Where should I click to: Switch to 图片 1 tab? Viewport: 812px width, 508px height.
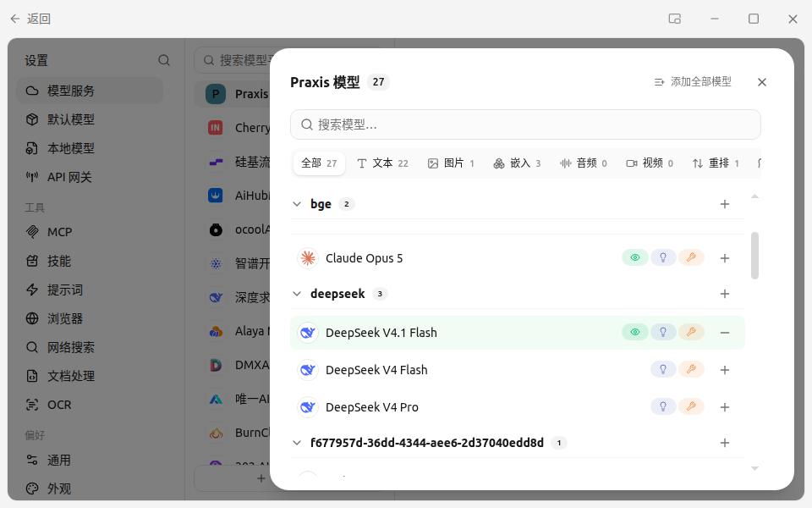[x=451, y=163]
